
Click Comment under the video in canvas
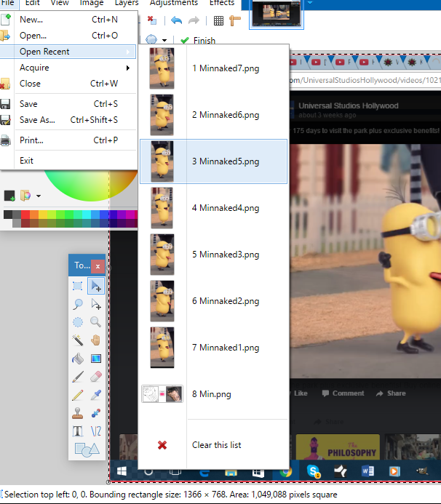(343, 393)
